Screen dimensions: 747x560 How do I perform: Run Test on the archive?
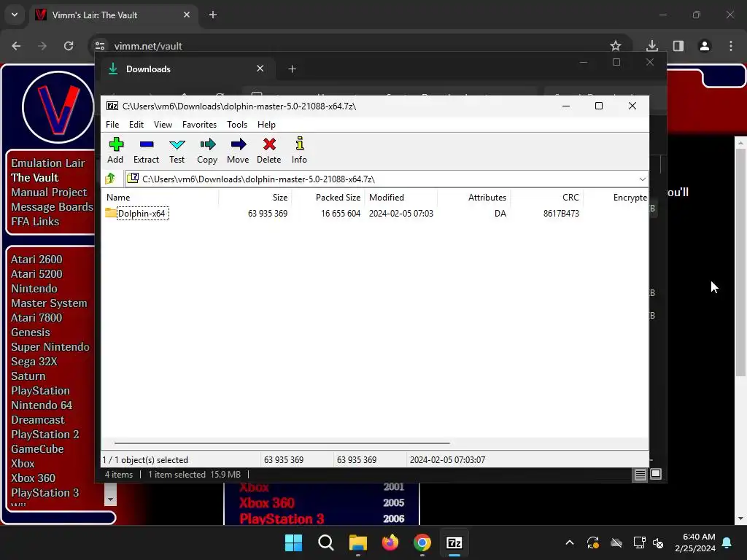[x=177, y=150]
